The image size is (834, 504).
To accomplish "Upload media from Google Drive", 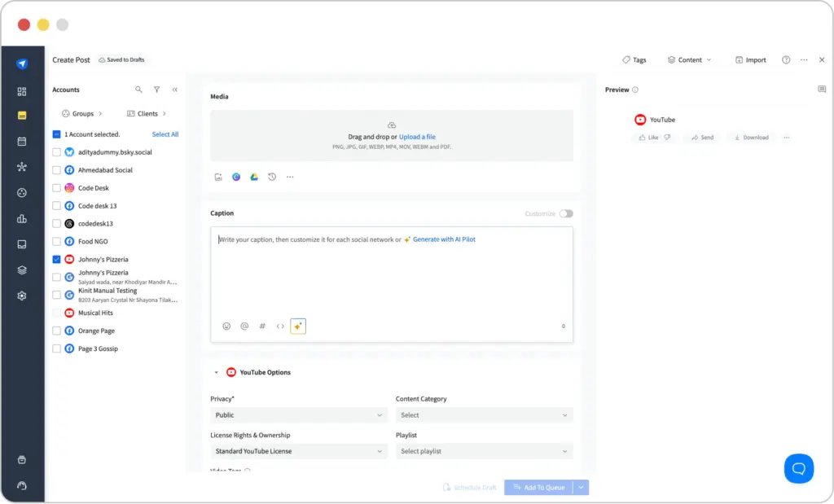I will tap(253, 177).
